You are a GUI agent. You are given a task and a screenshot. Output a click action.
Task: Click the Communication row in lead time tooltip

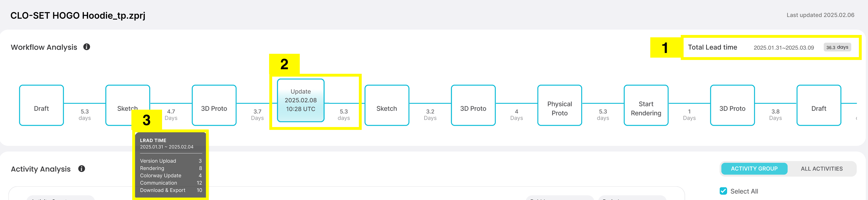click(x=171, y=183)
